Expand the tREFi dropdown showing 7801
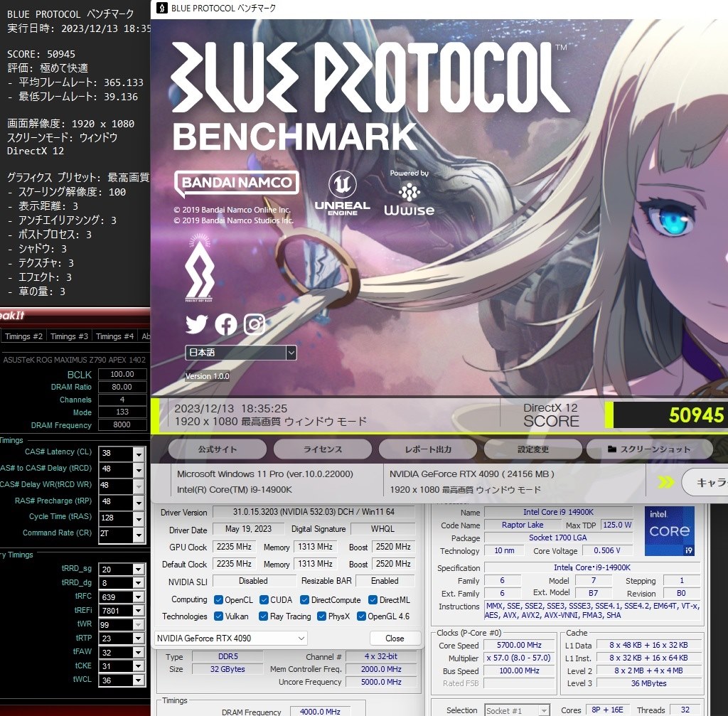 tap(139, 611)
